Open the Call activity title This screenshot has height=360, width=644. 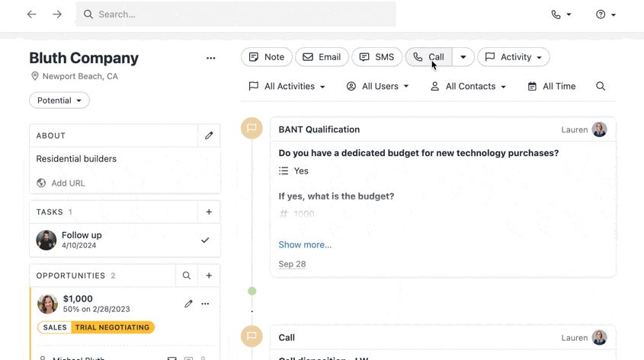287,338
